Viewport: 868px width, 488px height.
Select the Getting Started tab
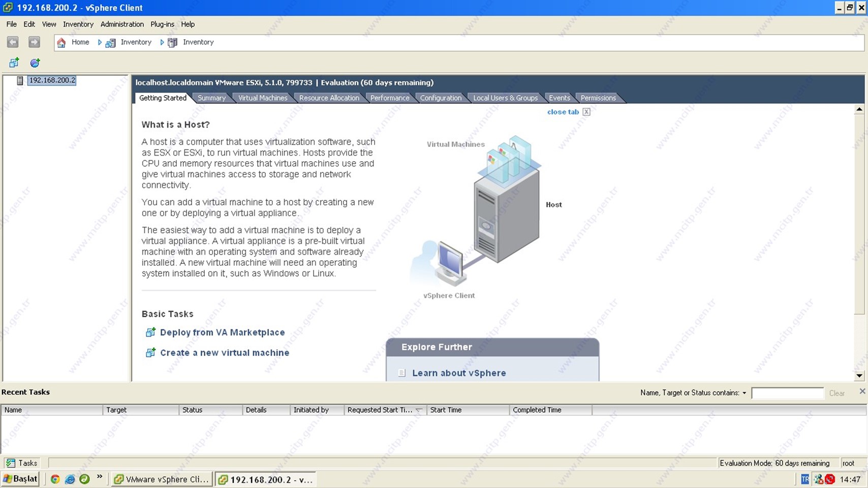(x=163, y=98)
